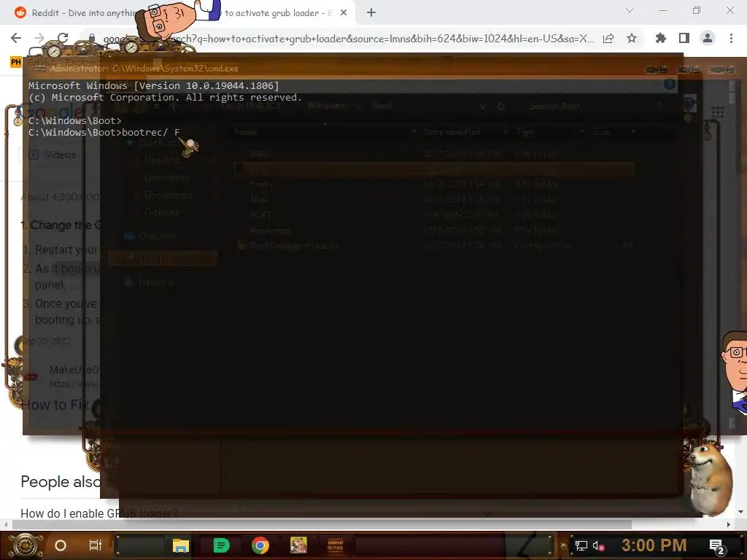747x560 pixels.
Task: Go back to the previous page
Action: point(16,38)
